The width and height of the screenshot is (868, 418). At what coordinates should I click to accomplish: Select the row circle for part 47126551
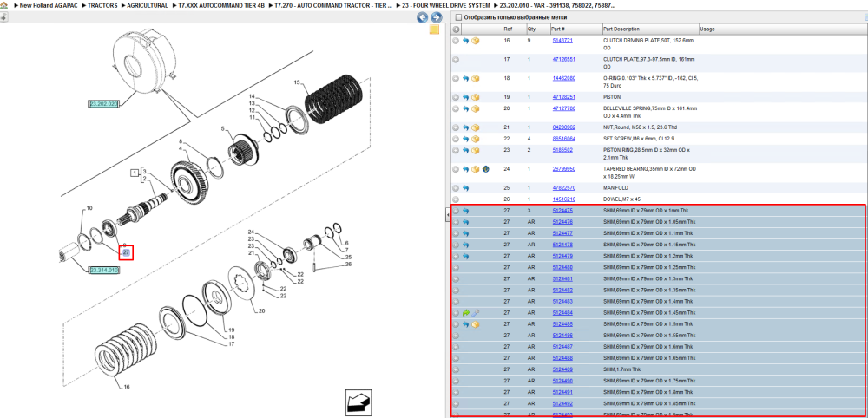[x=457, y=60]
